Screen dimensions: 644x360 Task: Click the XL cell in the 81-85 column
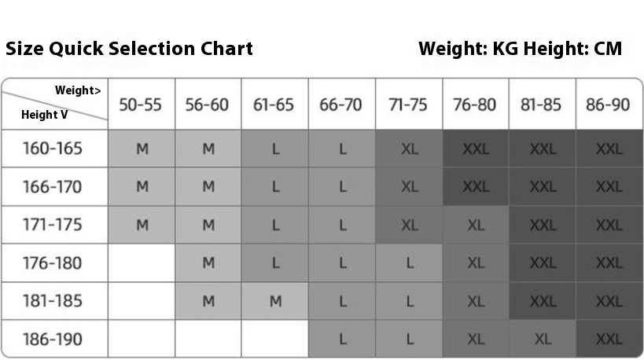point(543,340)
